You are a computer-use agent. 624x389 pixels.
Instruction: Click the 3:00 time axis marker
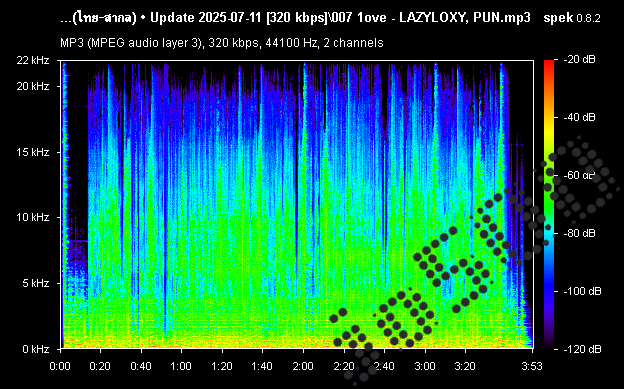click(x=425, y=366)
